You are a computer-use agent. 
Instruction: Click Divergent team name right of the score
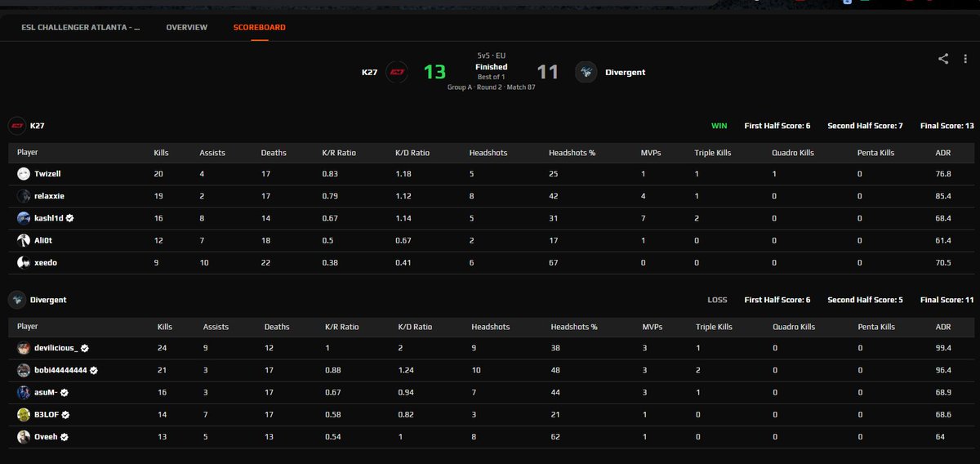click(x=625, y=72)
